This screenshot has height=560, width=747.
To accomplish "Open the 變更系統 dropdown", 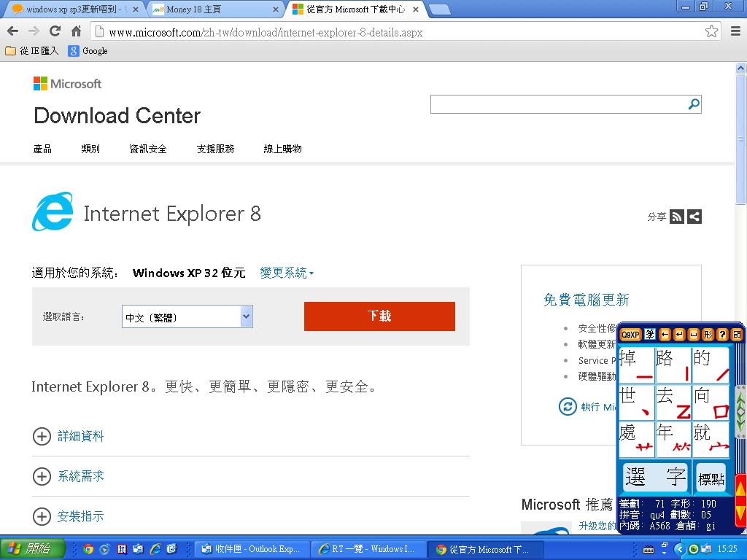I will [287, 273].
